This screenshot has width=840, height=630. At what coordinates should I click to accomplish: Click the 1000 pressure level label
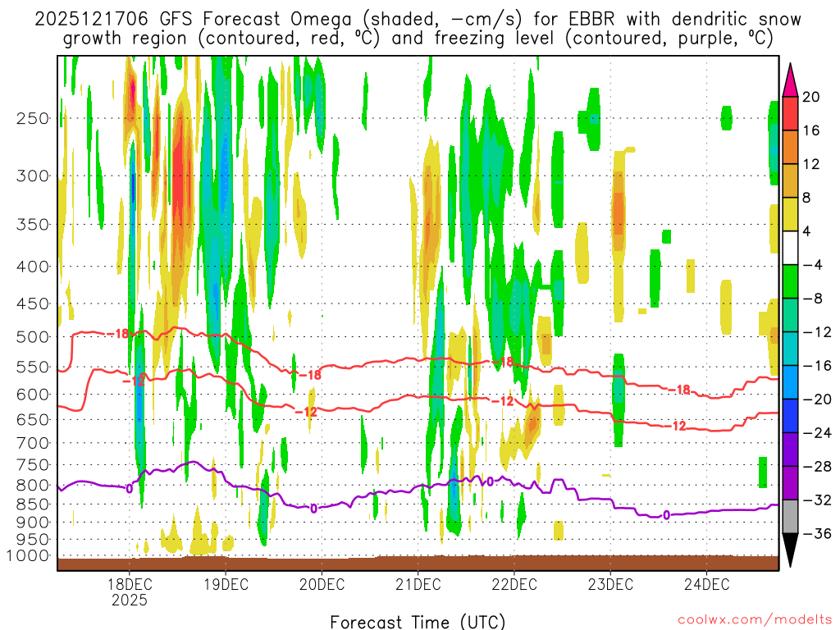28,556
